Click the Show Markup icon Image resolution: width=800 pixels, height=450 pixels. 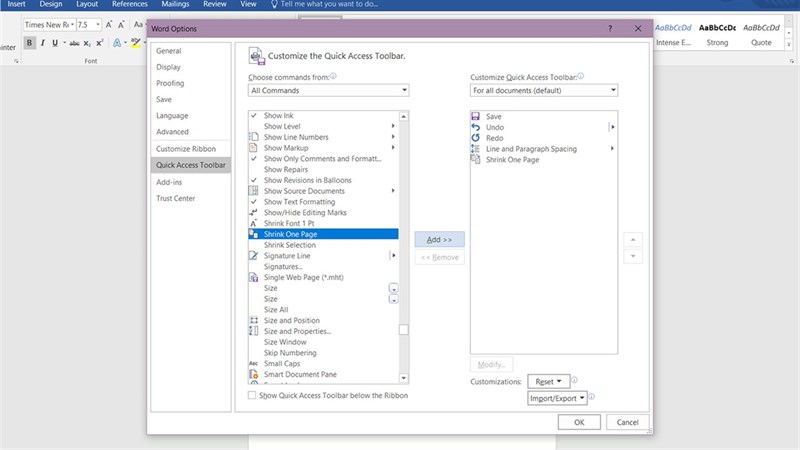click(x=254, y=147)
